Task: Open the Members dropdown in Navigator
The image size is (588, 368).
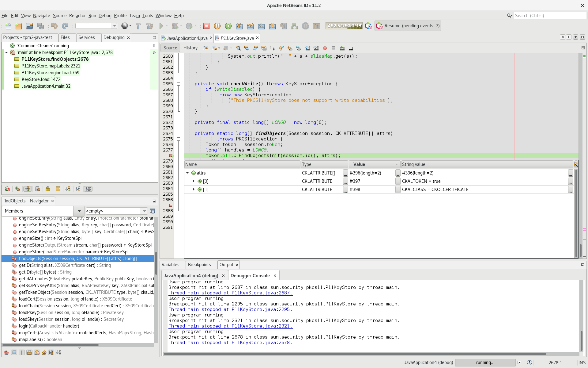Action: (x=79, y=211)
